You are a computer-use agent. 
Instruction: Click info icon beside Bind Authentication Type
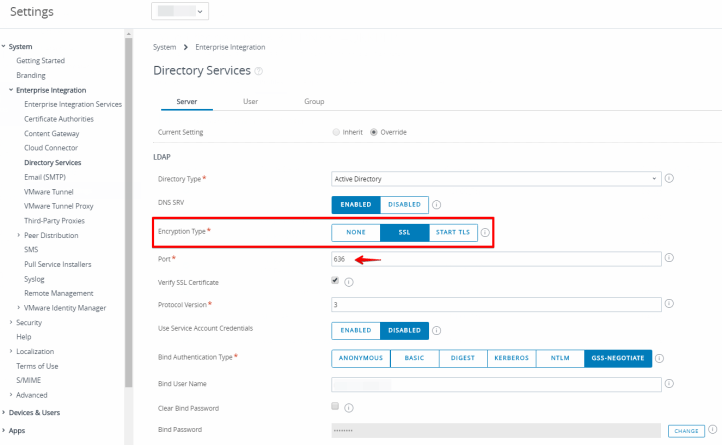coord(661,358)
